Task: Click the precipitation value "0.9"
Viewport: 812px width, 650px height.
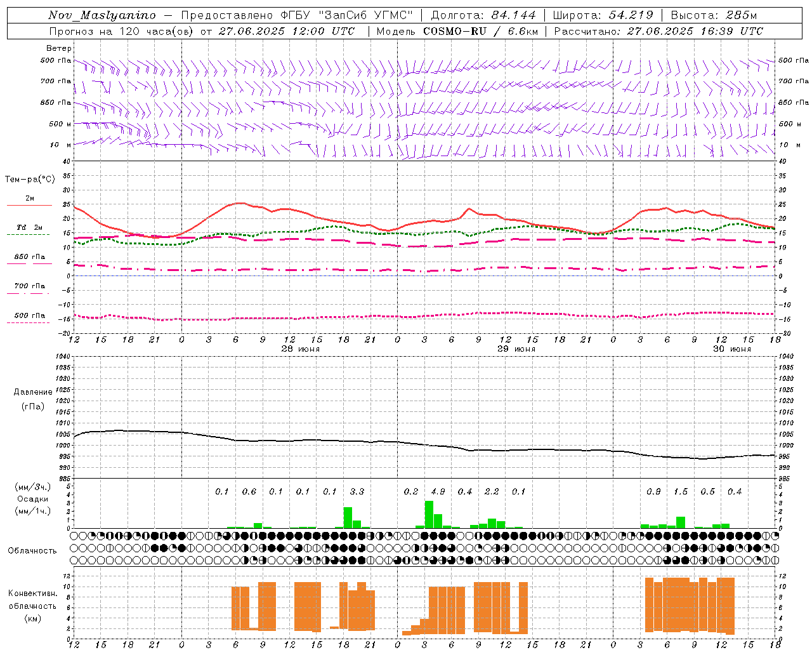Action: tap(653, 492)
